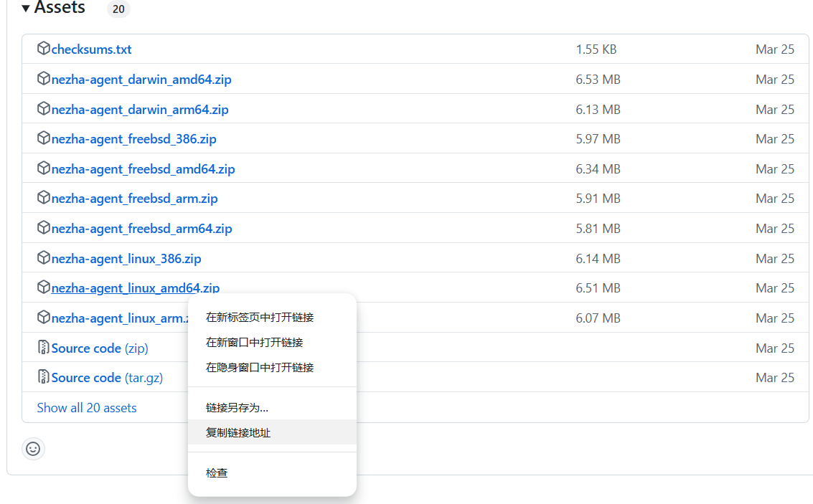
Task: Click the 6.14 MB size value
Action: pos(598,259)
